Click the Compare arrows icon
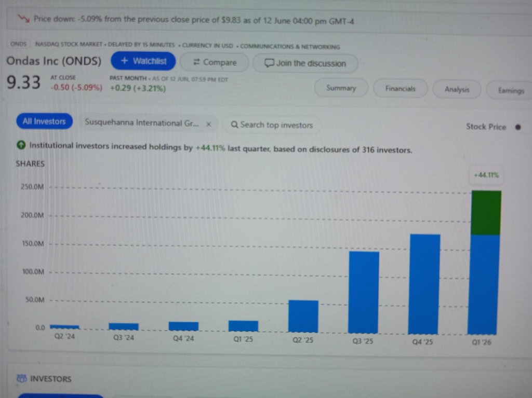Image resolution: width=532 pixels, height=398 pixels. pos(196,62)
